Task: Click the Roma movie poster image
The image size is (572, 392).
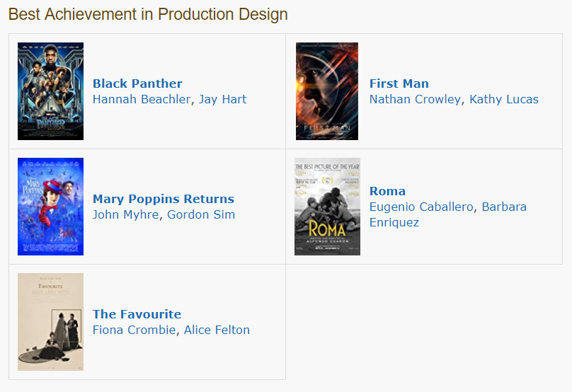Action: pos(327,207)
